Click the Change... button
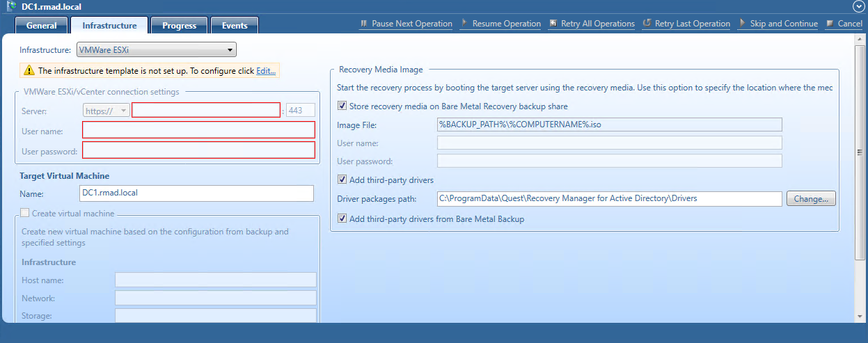This screenshot has height=343, width=868. click(811, 199)
